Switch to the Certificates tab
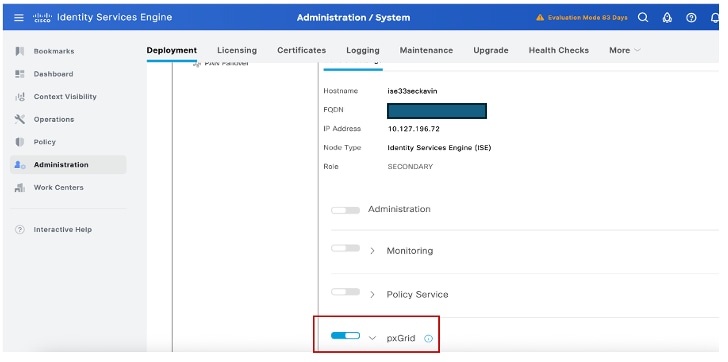728x362 pixels. [301, 50]
